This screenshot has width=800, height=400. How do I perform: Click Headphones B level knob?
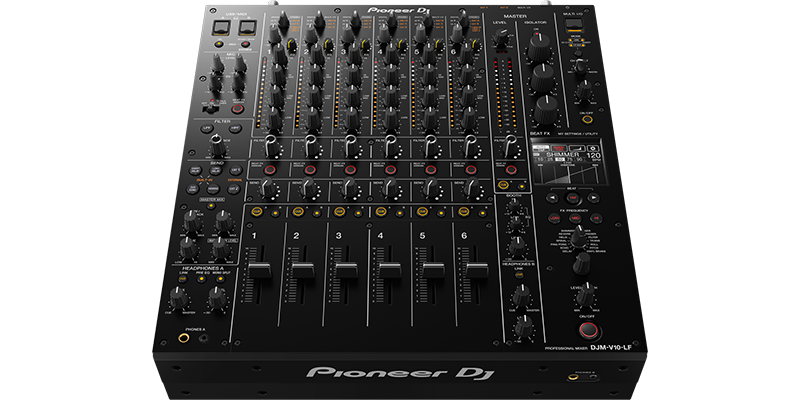coord(524,327)
